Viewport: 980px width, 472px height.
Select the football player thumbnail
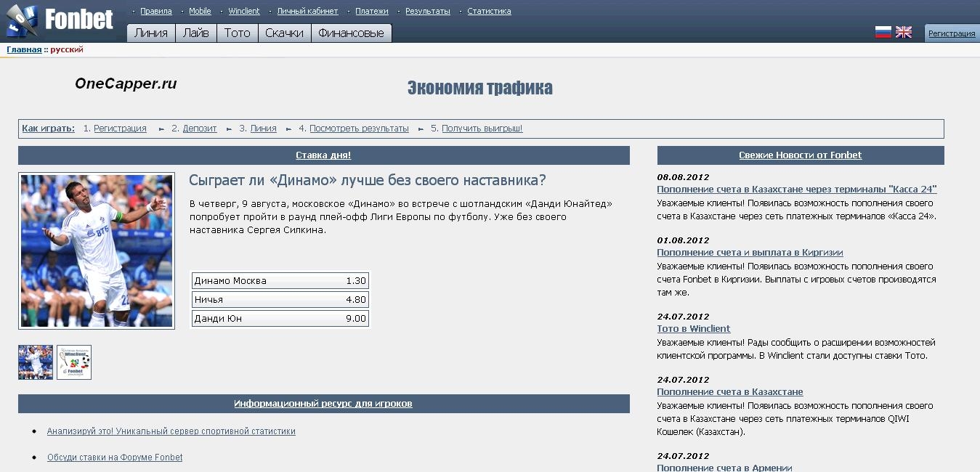click(x=36, y=362)
